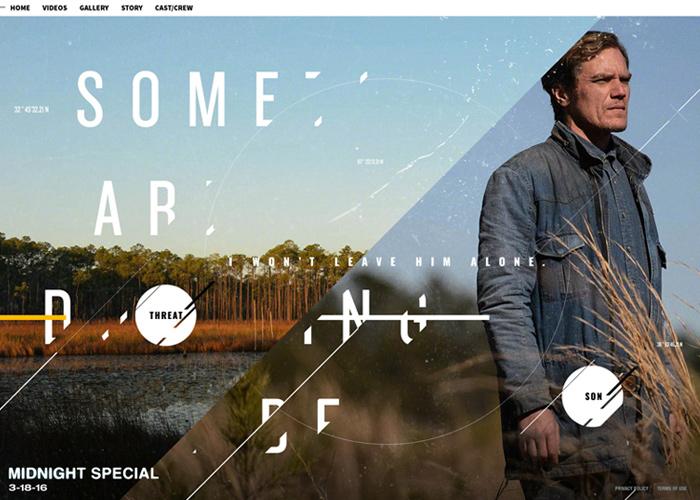The height and width of the screenshot is (500, 700).
Task: Open the THREAT circle hotspot
Action: (166, 315)
